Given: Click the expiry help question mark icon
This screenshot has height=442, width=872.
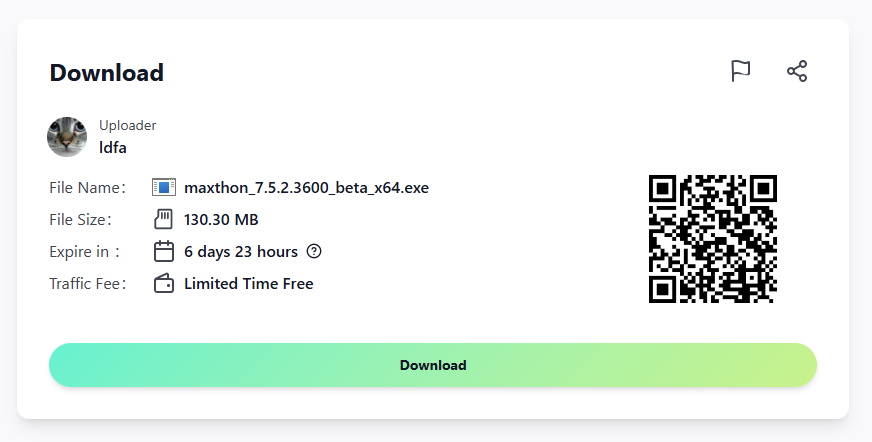Looking at the screenshot, I should point(314,251).
